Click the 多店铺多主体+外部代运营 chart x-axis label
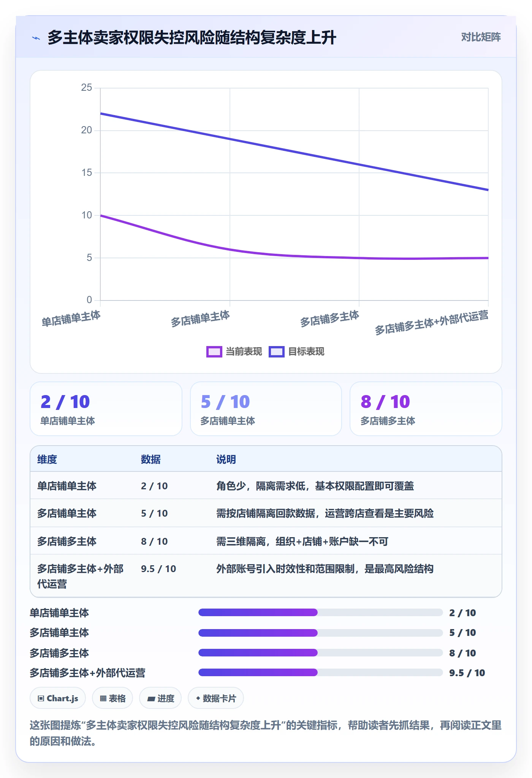The image size is (532, 778). [431, 323]
